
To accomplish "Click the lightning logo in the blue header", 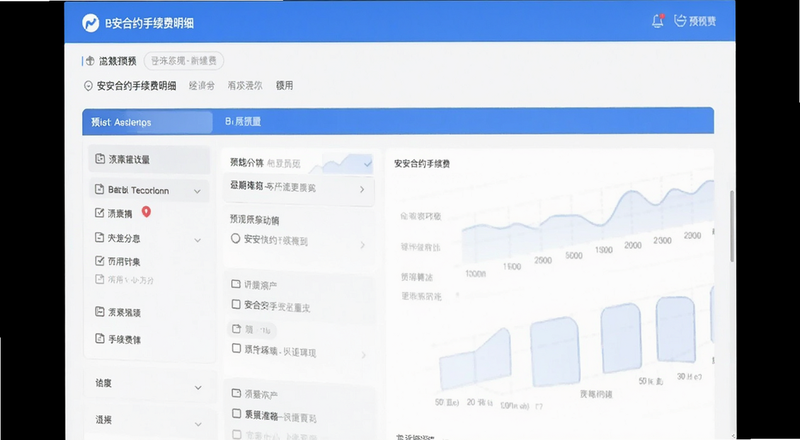I will (90, 23).
